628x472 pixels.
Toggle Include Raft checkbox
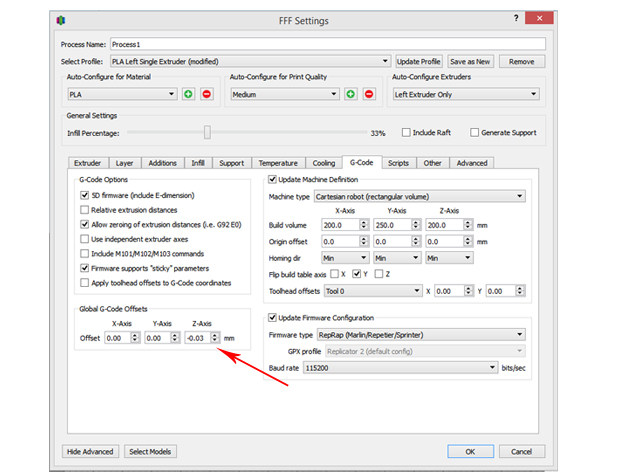coord(406,132)
